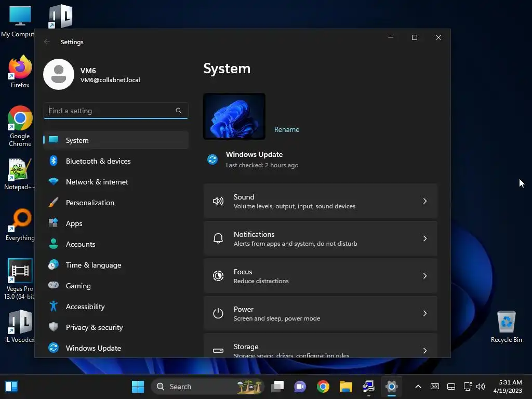Expand the Focus row chevron
Screen dimensions: 532x399
click(x=425, y=276)
